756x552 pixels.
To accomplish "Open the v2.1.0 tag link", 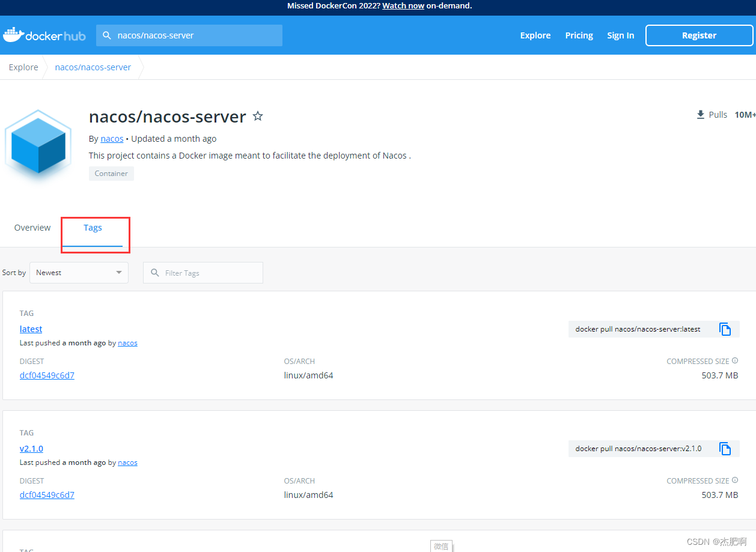I will [x=31, y=449].
